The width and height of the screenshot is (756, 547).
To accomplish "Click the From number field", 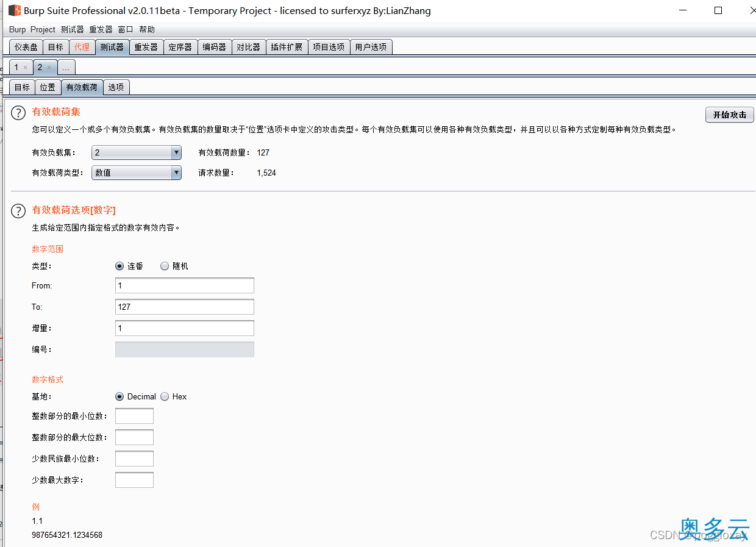I will pos(185,285).
